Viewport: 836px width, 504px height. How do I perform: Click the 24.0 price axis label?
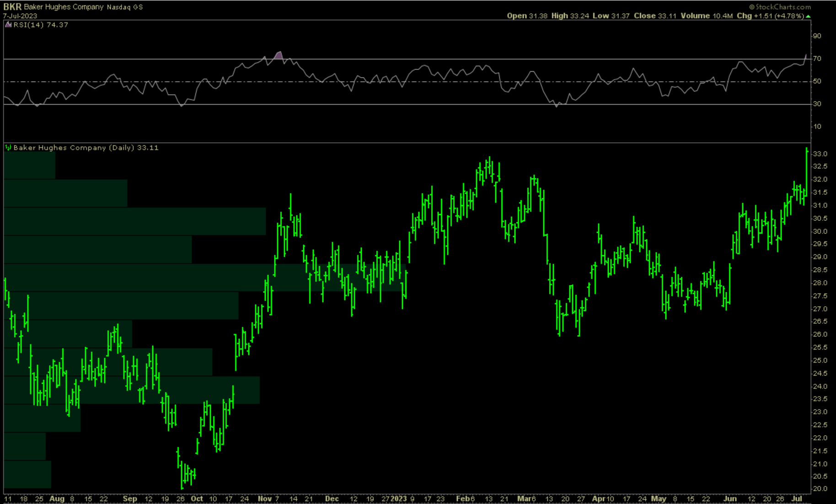click(x=820, y=386)
